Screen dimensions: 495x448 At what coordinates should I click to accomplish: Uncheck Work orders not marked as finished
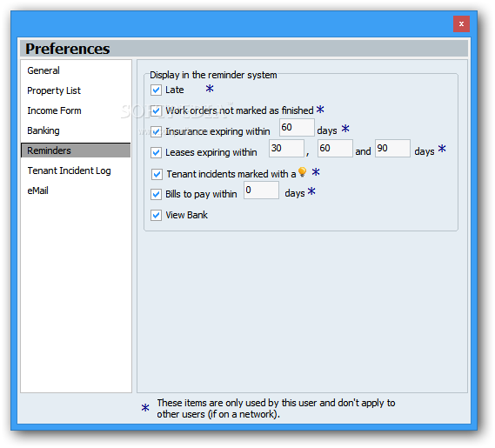click(x=156, y=110)
